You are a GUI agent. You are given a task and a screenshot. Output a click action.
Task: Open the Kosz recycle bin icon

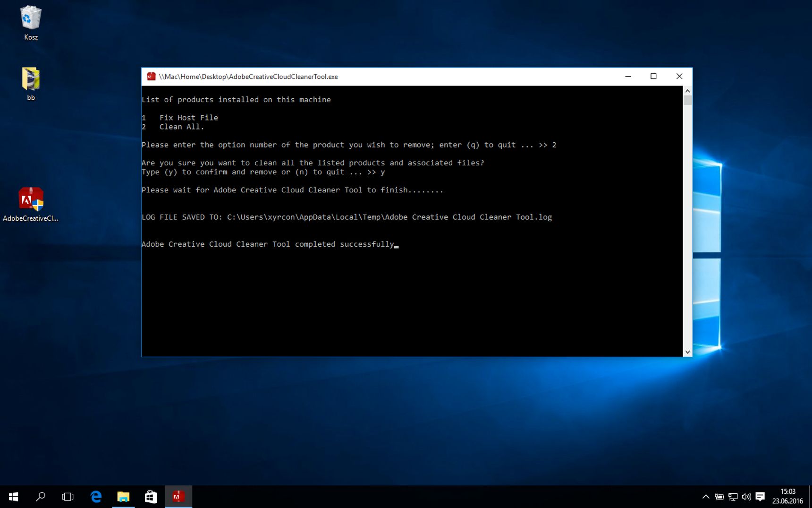click(x=31, y=23)
